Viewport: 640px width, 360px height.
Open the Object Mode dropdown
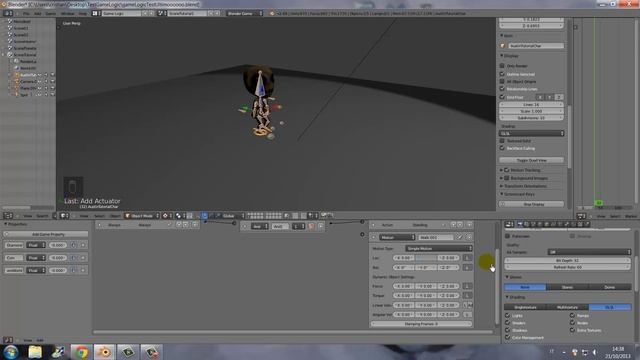coord(142,216)
